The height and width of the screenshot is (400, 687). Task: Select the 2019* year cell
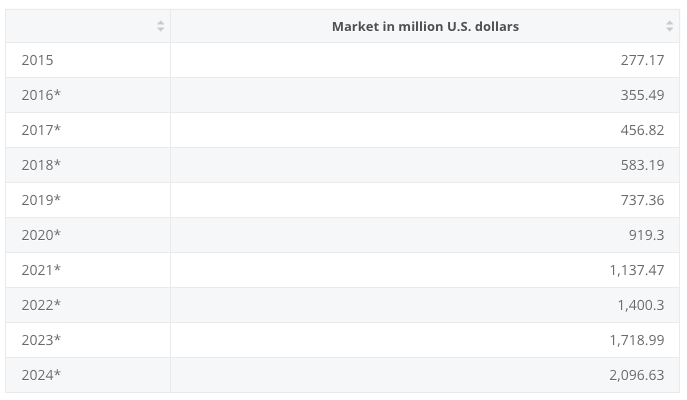point(41,200)
